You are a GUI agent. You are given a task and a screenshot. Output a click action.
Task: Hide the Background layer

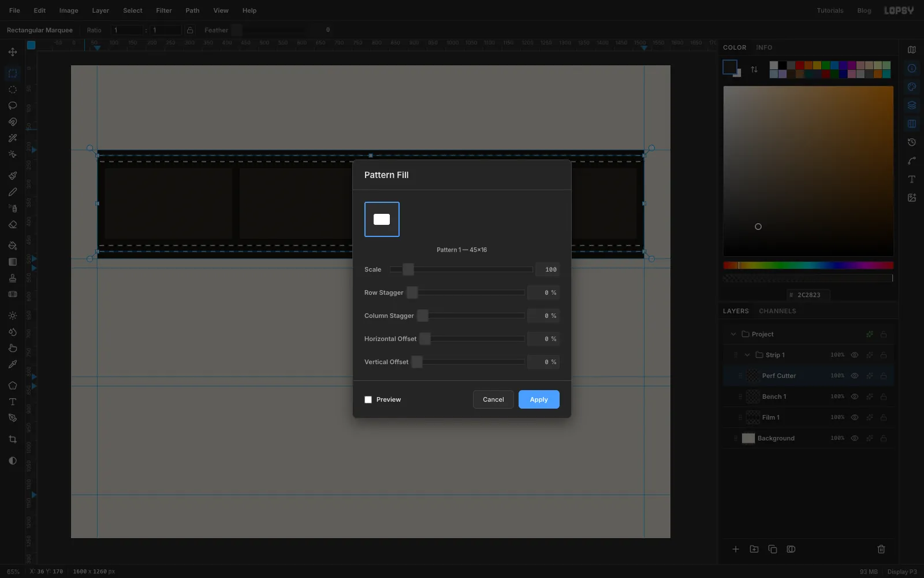tap(855, 438)
